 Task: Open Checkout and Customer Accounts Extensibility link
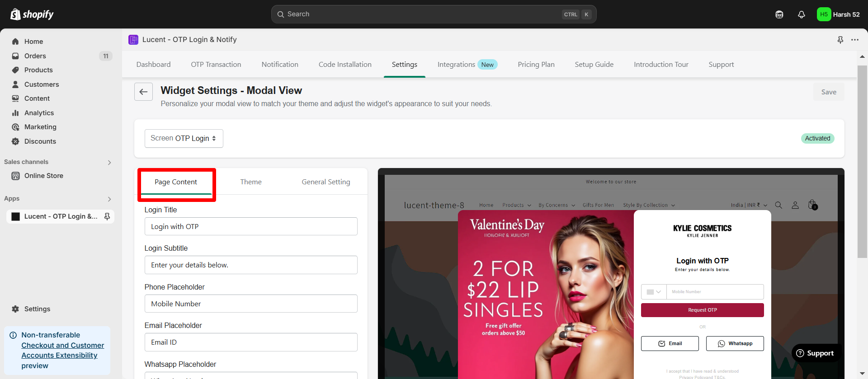pos(62,351)
